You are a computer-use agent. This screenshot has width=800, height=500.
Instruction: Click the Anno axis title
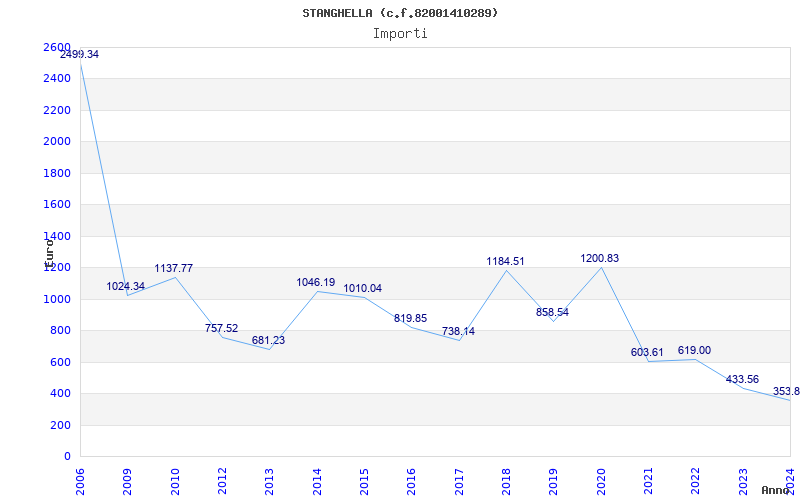click(774, 491)
